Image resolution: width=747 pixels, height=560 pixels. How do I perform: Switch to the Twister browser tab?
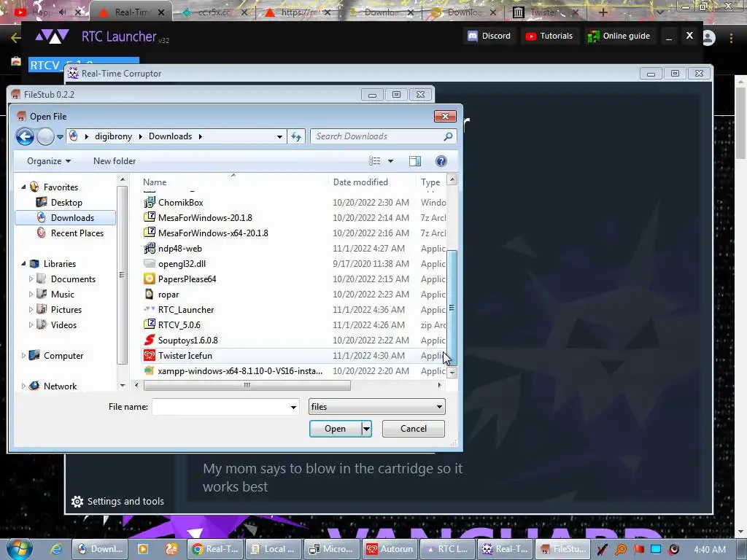pyautogui.click(x=546, y=12)
